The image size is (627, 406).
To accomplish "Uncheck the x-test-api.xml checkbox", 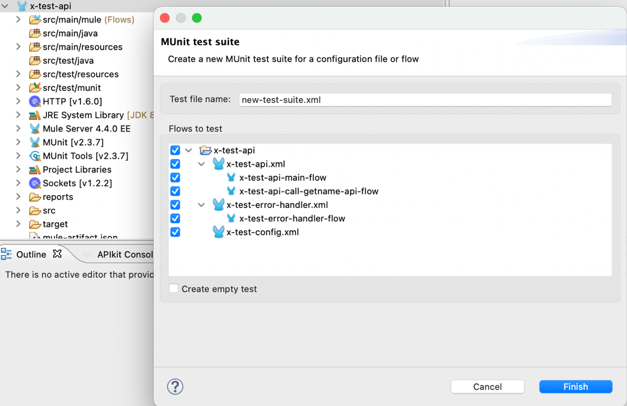I will click(175, 164).
